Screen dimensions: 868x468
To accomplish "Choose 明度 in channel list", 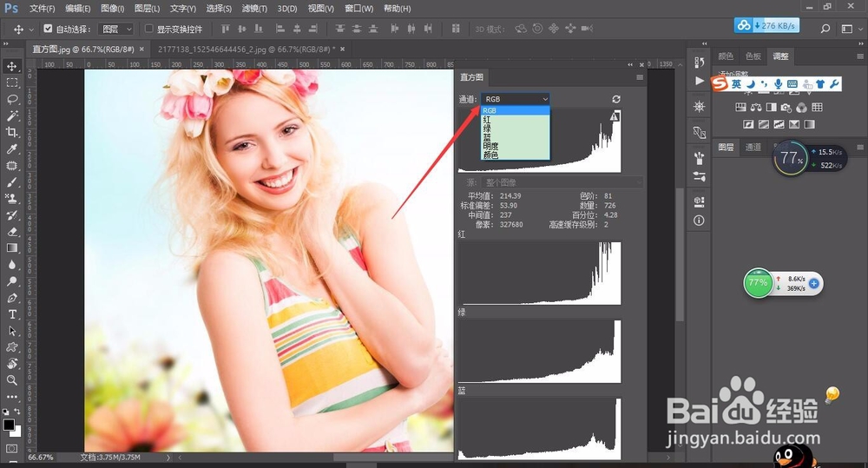I will (515, 146).
